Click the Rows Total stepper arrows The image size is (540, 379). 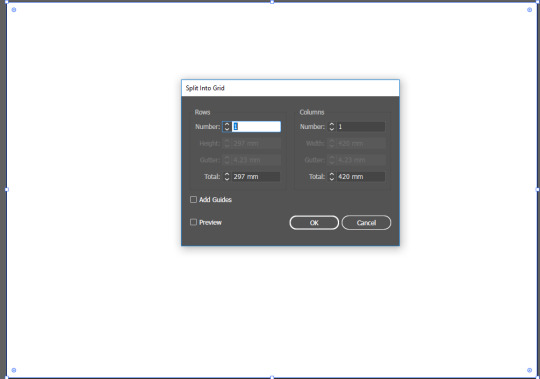(x=227, y=177)
